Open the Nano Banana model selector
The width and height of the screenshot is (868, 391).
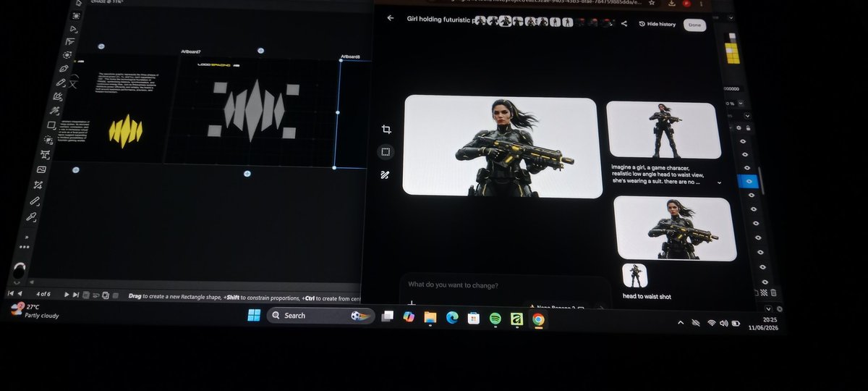click(x=556, y=307)
